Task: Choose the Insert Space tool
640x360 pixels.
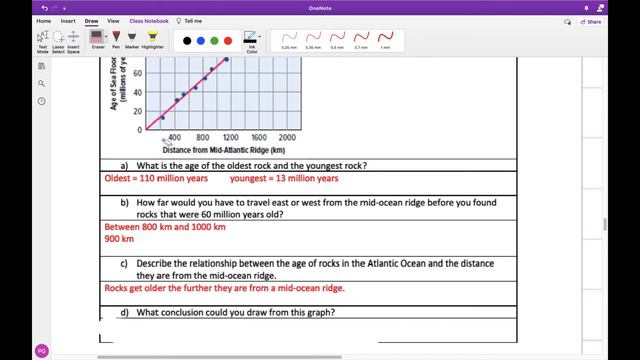Action: coord(73,41)
